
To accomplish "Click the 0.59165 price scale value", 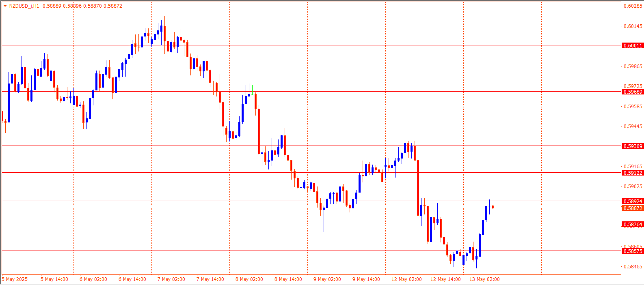I will pyautogui.click(x=633, y=167).
